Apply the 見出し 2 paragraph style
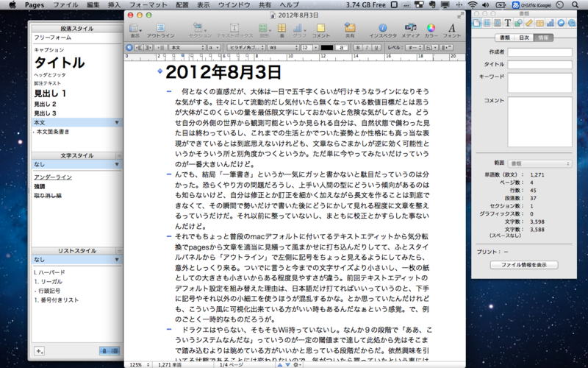Image resolution: width=588 pixels, height=368 pixels. pos(45,105)
